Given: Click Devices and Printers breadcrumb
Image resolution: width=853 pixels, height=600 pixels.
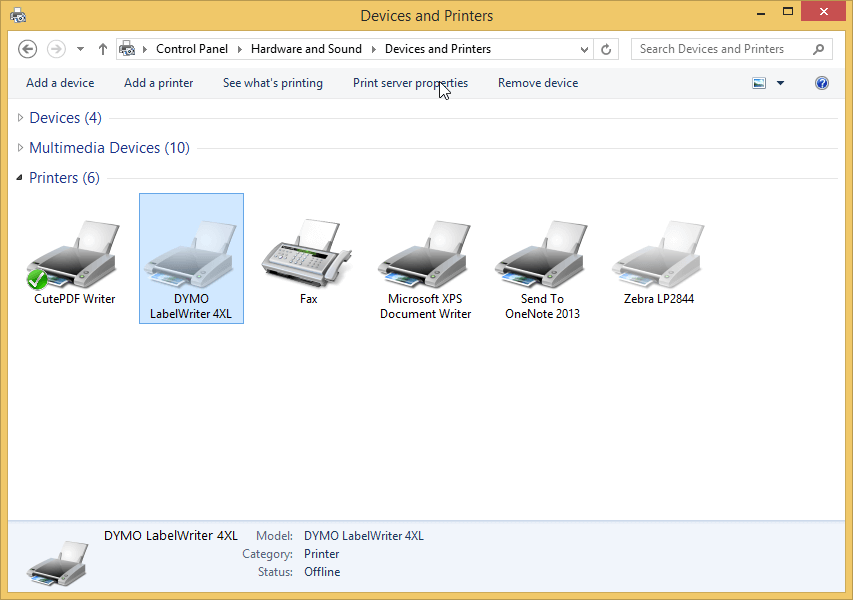Looking at the screenshot, I should pyautogui.click(x=438, y=49).
